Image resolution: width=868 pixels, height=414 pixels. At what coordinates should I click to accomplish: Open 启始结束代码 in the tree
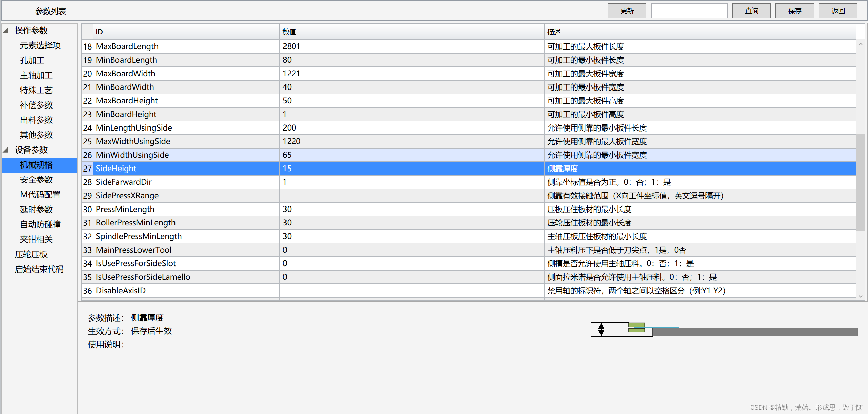(39, 269)
